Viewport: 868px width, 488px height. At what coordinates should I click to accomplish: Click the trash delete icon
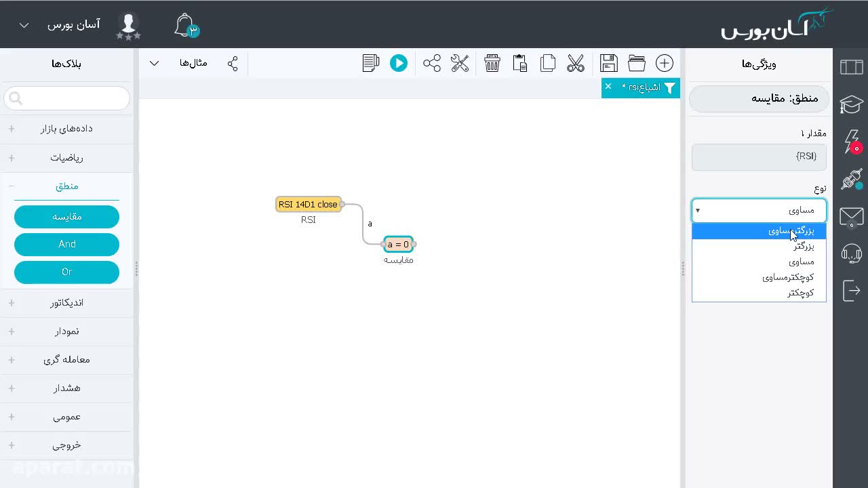click(x=492, y=63)
